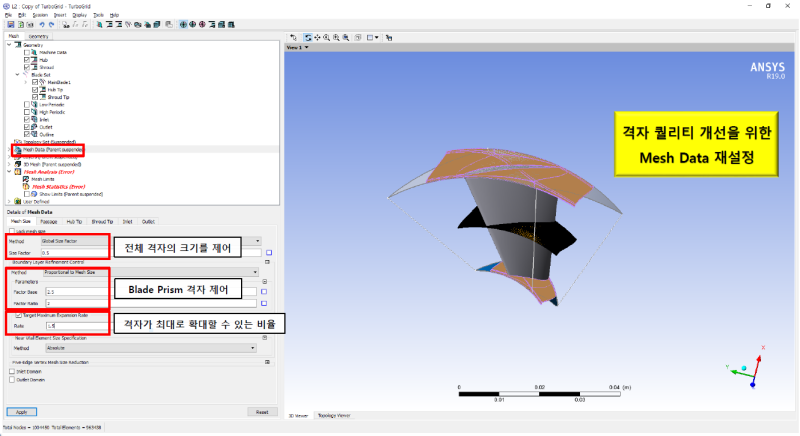
Task: Click the second icon in the main toolbar
Action: pyautogui.click(x=20, y=24)
